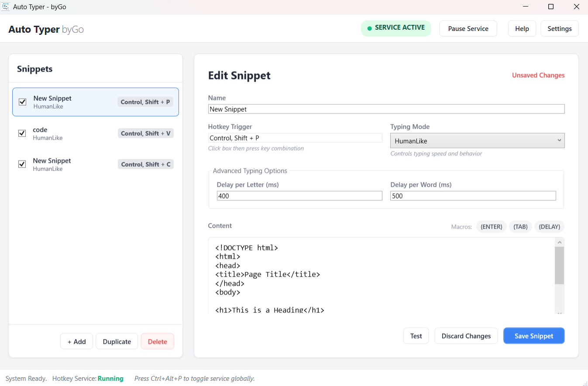The height and width of the screenshot is (386, 588).
Task: Add a new snippet
Action: point(76,342)
